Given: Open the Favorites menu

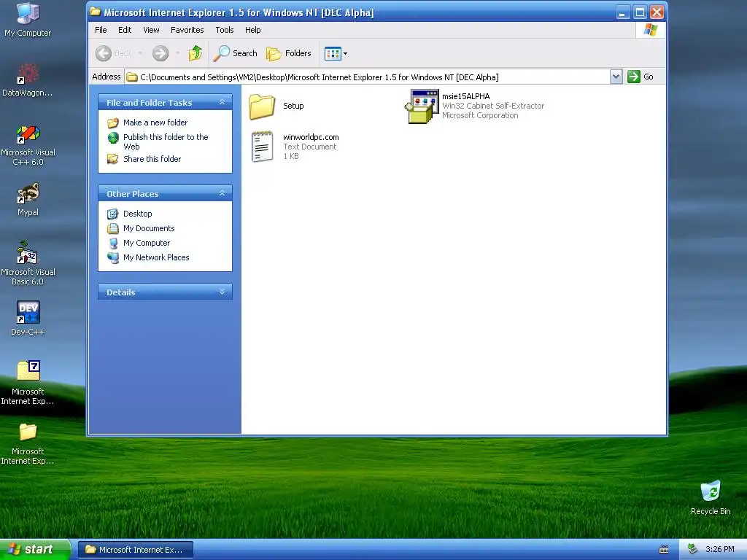Looking at the screenshot, I should (x=187, y=30).
